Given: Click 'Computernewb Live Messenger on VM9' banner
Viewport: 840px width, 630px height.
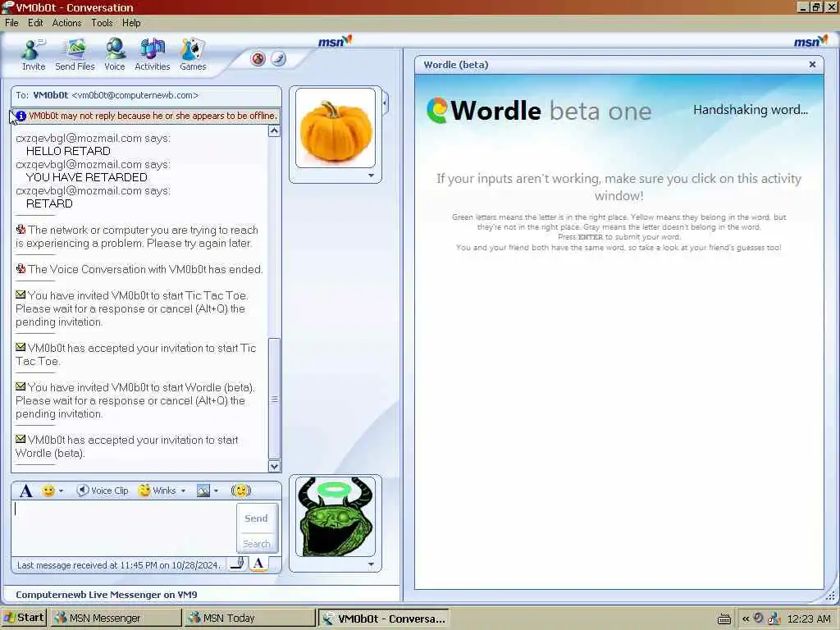Looking at the screenshot, I should coord(107,595).
